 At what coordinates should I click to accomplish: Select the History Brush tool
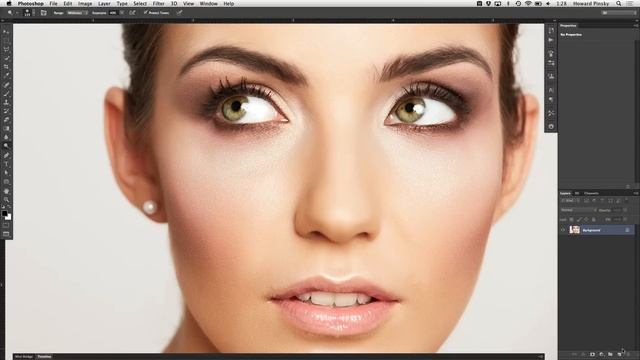click(6, 111)
